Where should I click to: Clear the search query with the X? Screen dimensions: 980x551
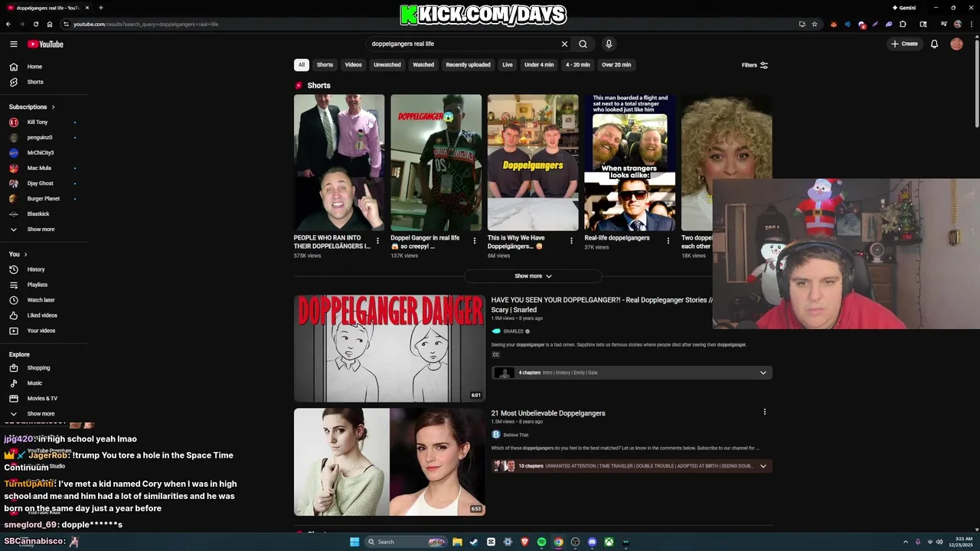[x=564, y=44]
